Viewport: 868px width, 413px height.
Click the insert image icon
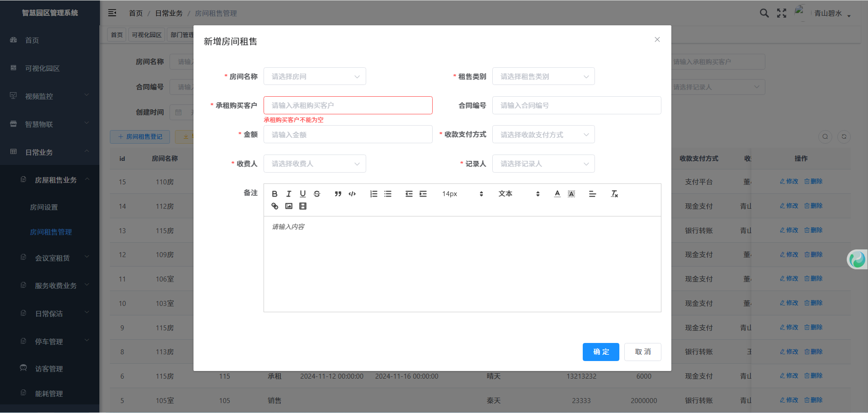click(288, 206)
